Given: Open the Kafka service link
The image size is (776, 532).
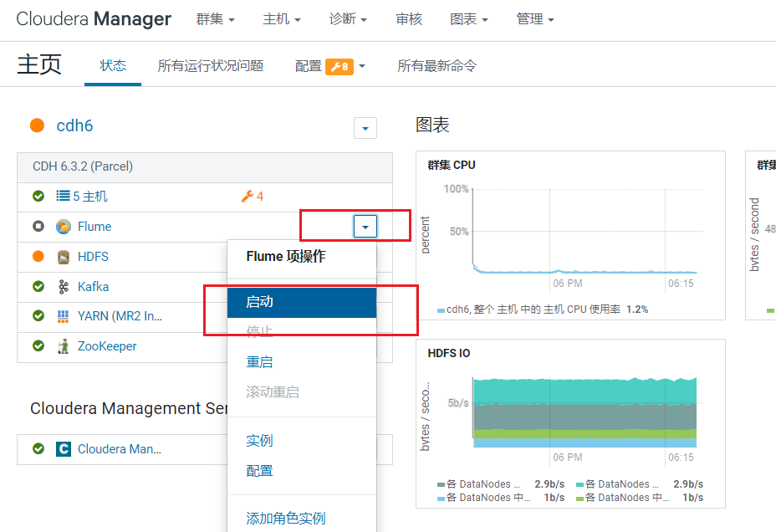Looking at the screenshot, I should coord(93,287).
